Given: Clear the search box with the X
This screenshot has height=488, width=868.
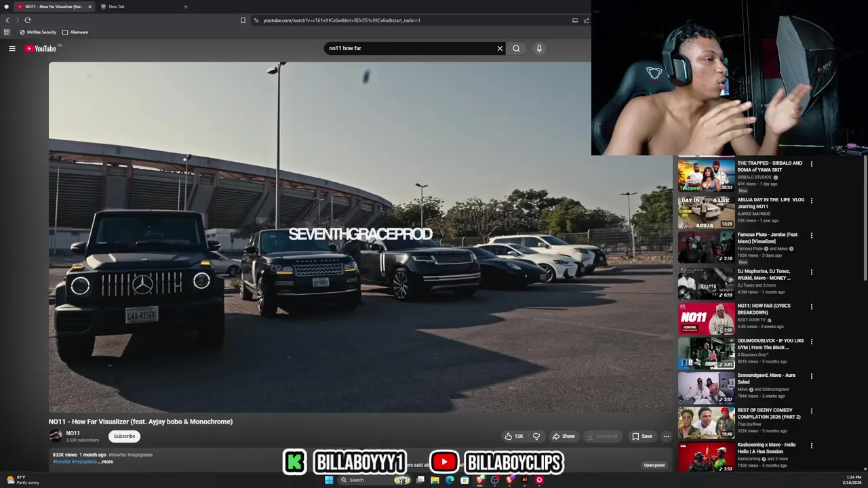Looking at the screenshot, I should click(500, 48).
